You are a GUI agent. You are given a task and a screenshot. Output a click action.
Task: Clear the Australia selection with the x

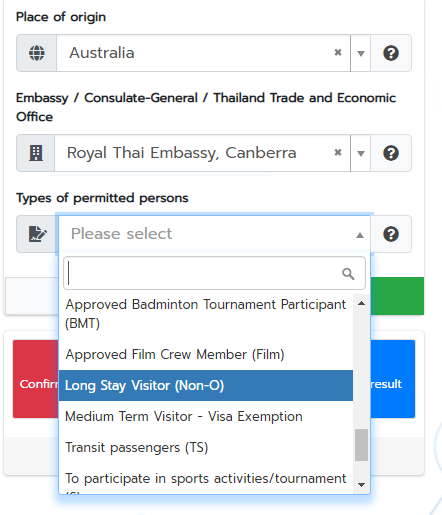point(338,52)
